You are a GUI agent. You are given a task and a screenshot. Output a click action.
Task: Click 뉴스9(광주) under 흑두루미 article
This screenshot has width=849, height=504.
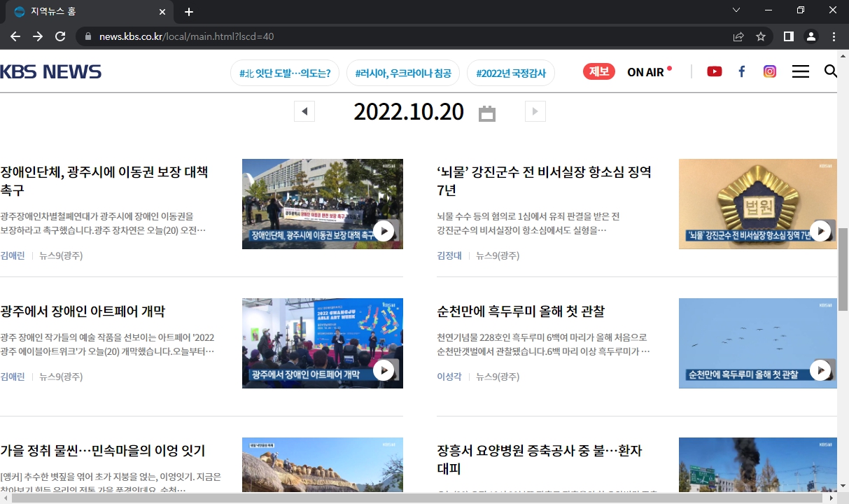(498, 377)
